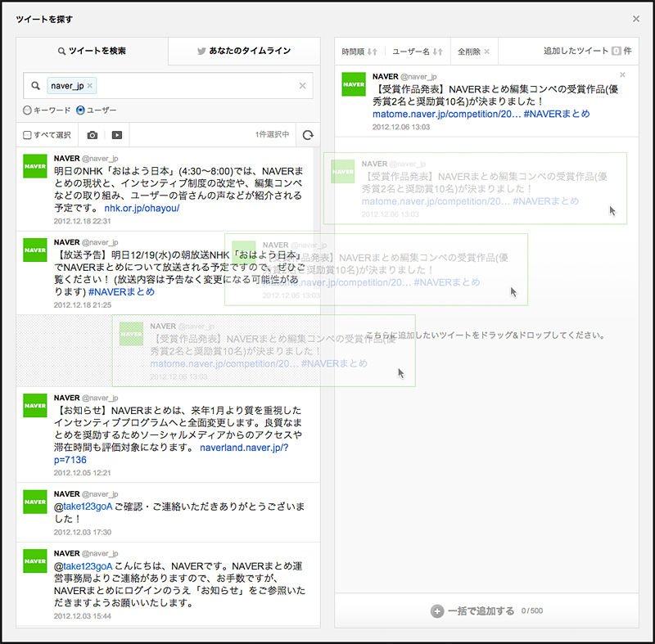655x644 pixels.
Task: Close the ツイートを探す dialog
Action: [x=636, y=19]
